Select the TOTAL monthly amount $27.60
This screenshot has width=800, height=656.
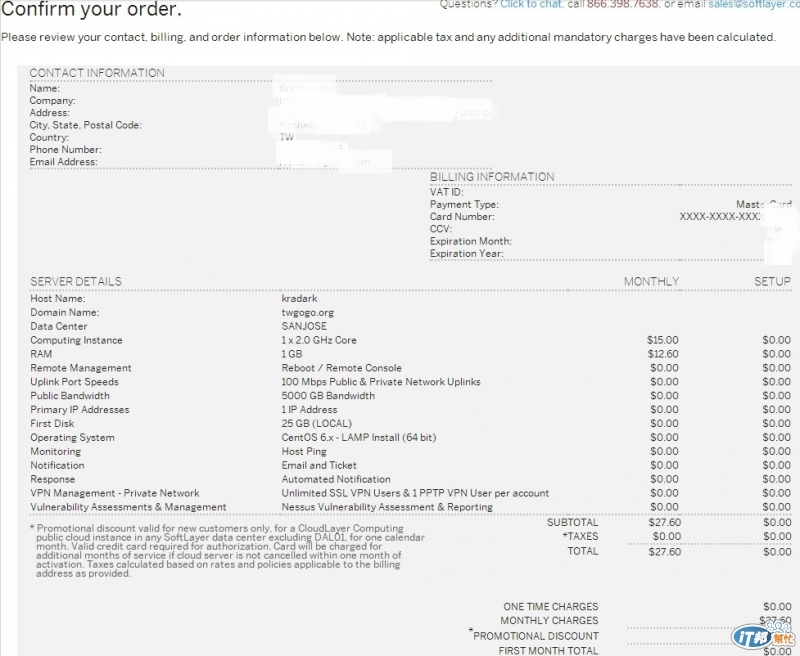pyautogui.click(x=665, y=551)
